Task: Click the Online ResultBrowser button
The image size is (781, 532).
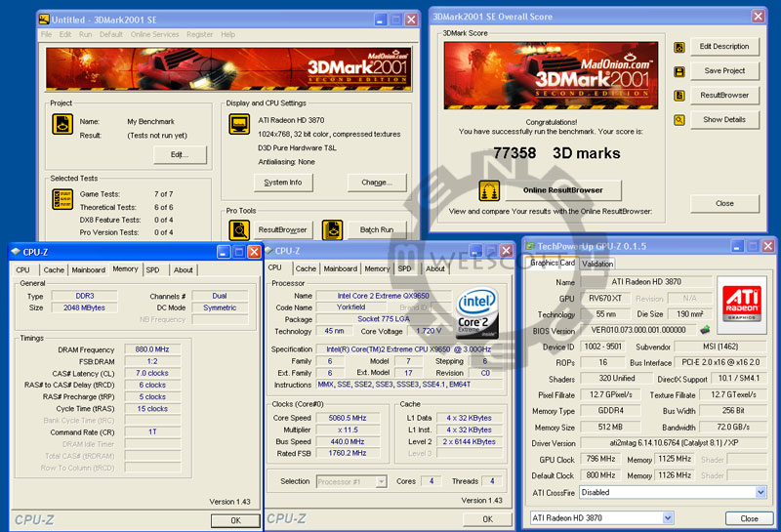Action: point(563,190)
